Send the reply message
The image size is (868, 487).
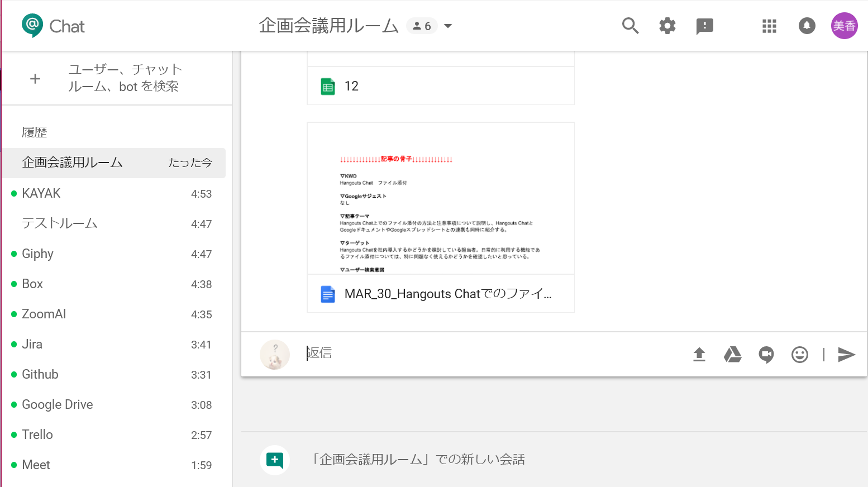846,355
